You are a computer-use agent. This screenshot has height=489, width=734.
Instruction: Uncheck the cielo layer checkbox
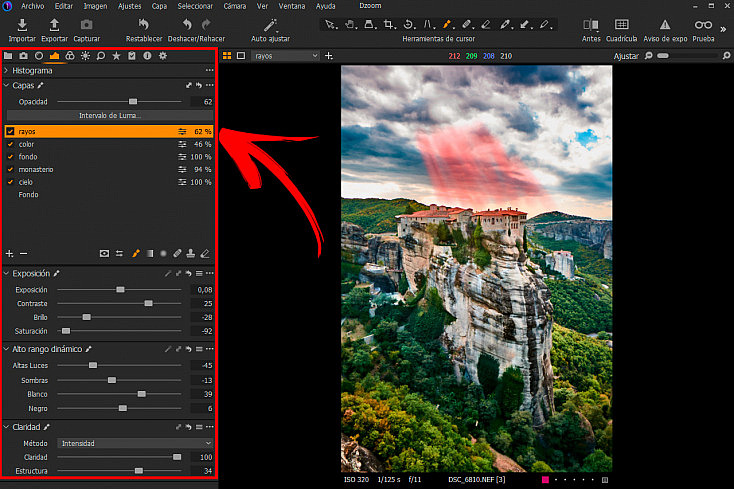[10, 182]
